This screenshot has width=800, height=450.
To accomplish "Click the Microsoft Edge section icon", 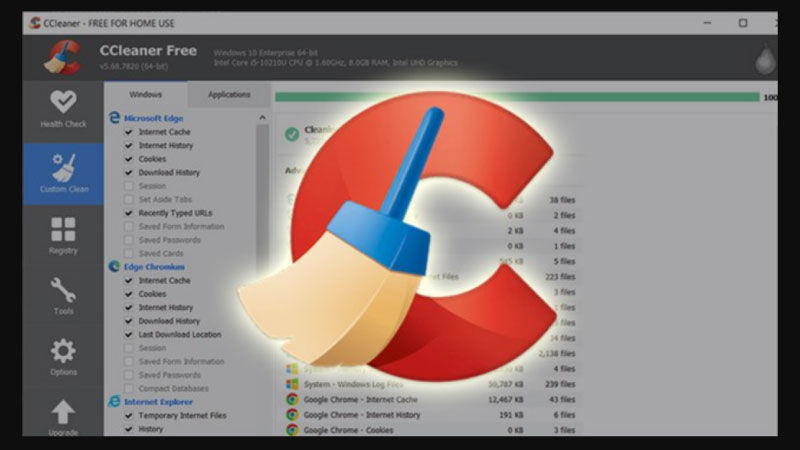I will [114, 118].
